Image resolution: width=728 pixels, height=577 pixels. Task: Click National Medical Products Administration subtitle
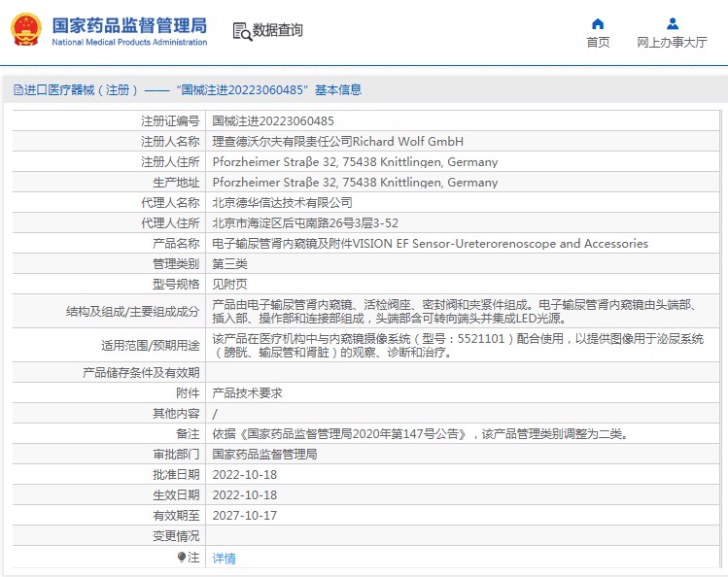[x=129, y=42]
